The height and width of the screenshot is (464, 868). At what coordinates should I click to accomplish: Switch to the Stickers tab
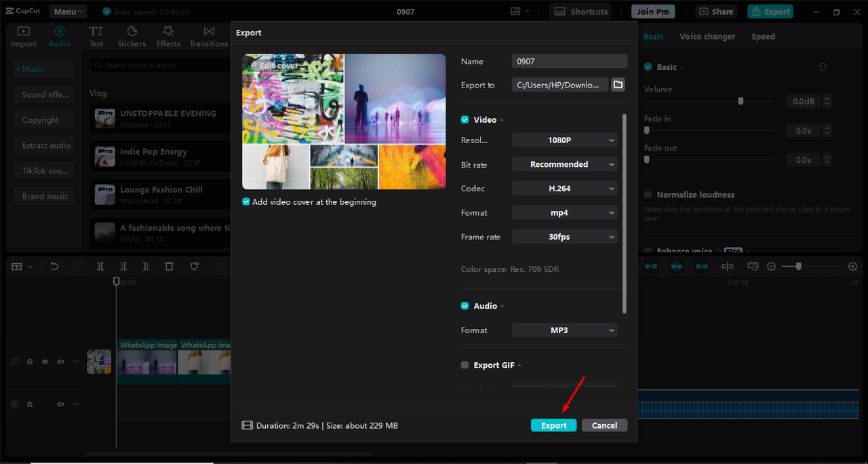click(x=132, y=37)
